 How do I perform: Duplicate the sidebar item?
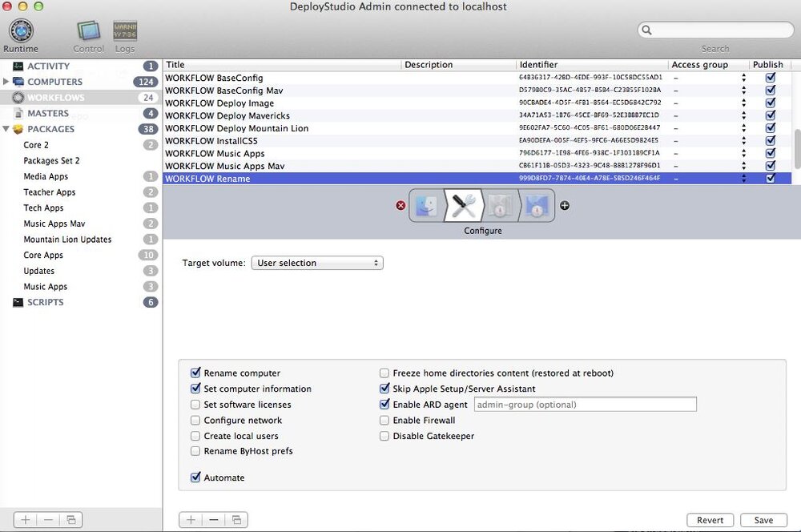click(x=71, y=520)
